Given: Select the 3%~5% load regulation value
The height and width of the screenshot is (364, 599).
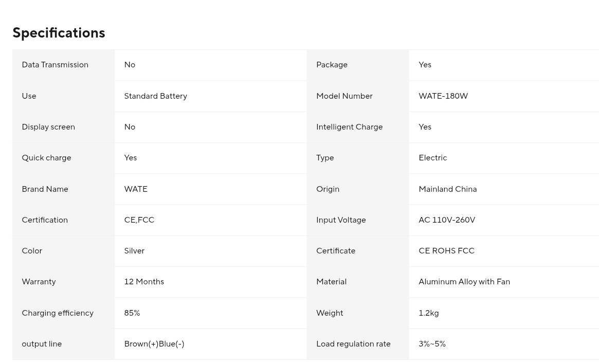Looking at the screenshot, I should (432, 344).
